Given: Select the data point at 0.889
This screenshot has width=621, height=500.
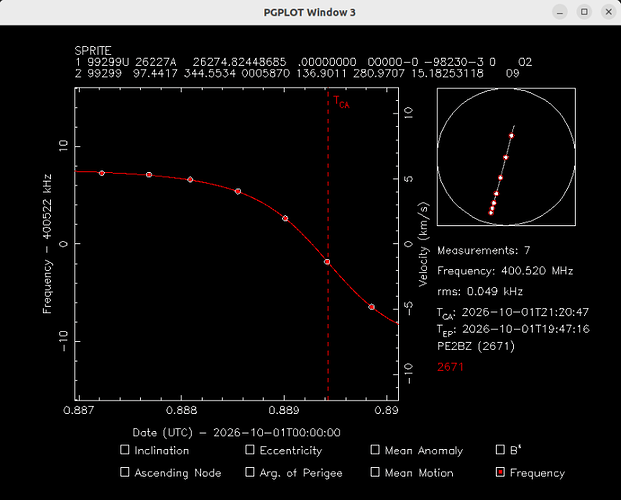Looking at the screenshot, I should tap(285, 218).
